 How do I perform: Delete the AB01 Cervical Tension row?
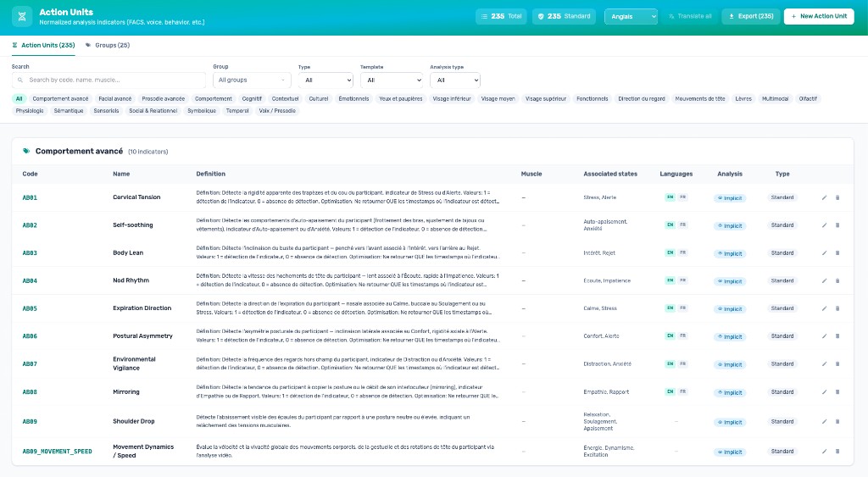(837, 197)
